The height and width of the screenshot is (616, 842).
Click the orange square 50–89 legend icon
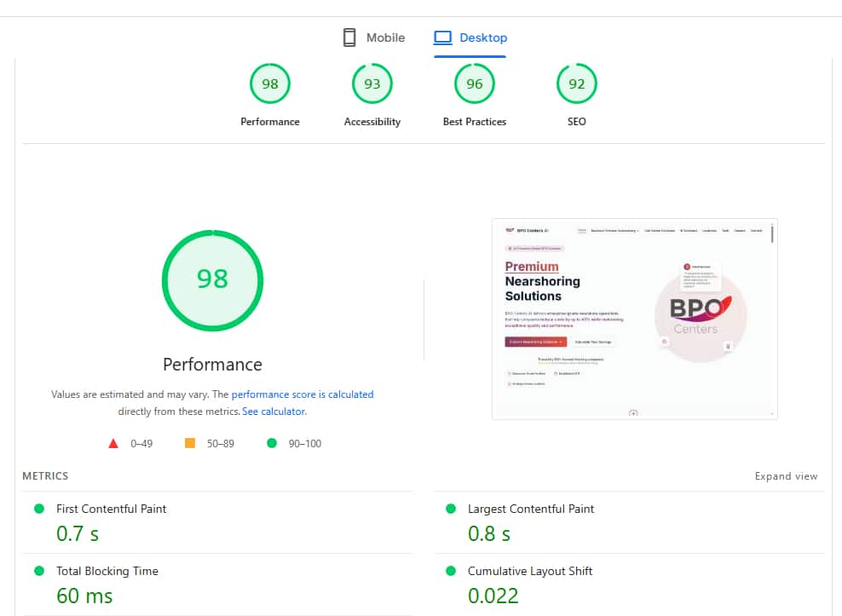[190, 443]
